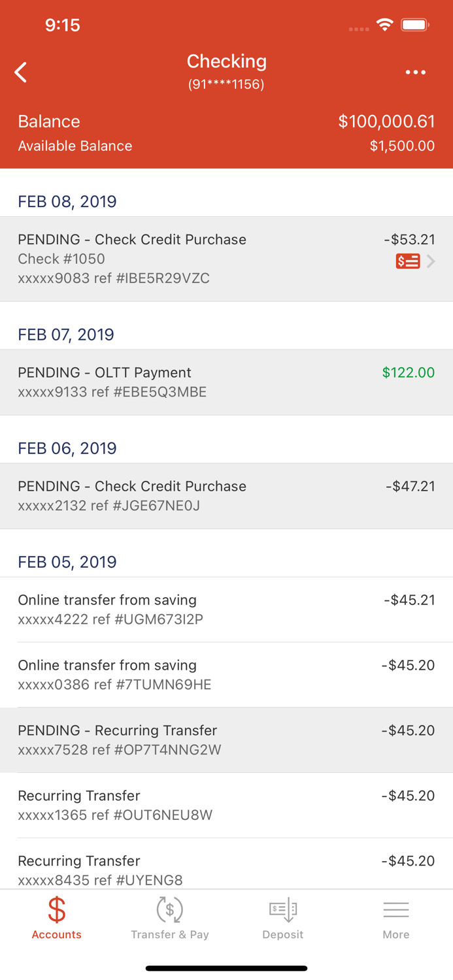The height and width of the screenshot is (980, 453).
Task: Tap the $100,000.61 balance amount
Action: pyautogui.click(x=386, y=122)
